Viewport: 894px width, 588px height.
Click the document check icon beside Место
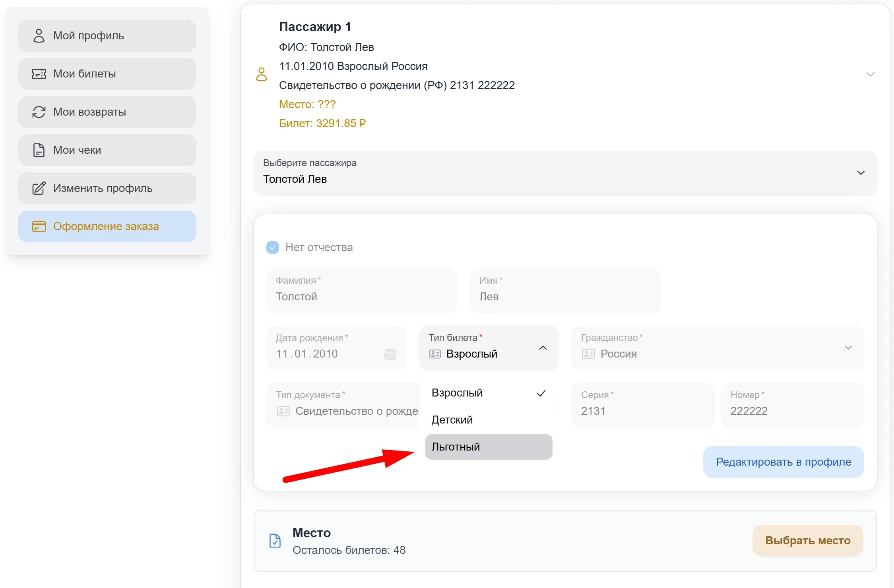click(x=275, y=541)
